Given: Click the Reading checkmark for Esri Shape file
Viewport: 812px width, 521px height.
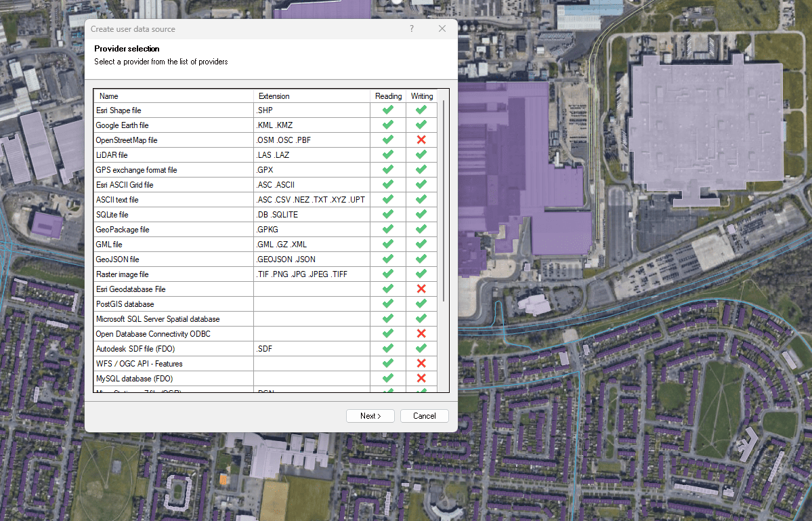Looking at the screenshot, I should click(x=388, y=110).
